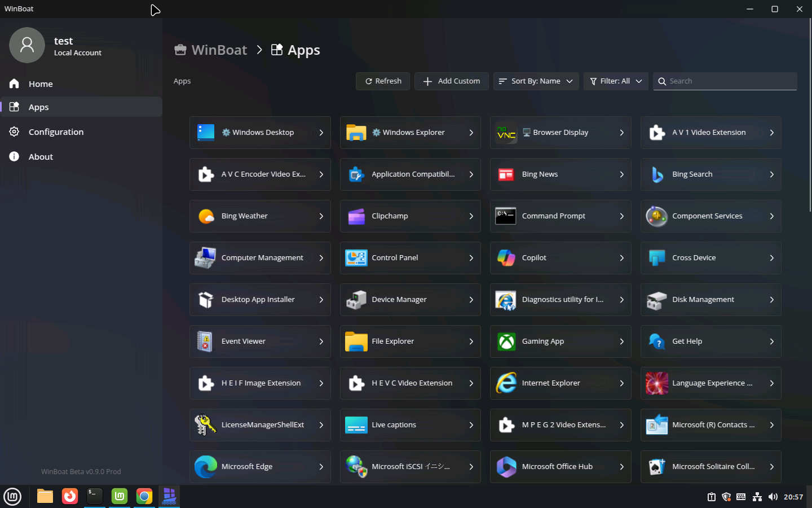Screen dimensions: 812x508
Task: Click the Internet Explorer icon
Action: [x=506, y=383]
